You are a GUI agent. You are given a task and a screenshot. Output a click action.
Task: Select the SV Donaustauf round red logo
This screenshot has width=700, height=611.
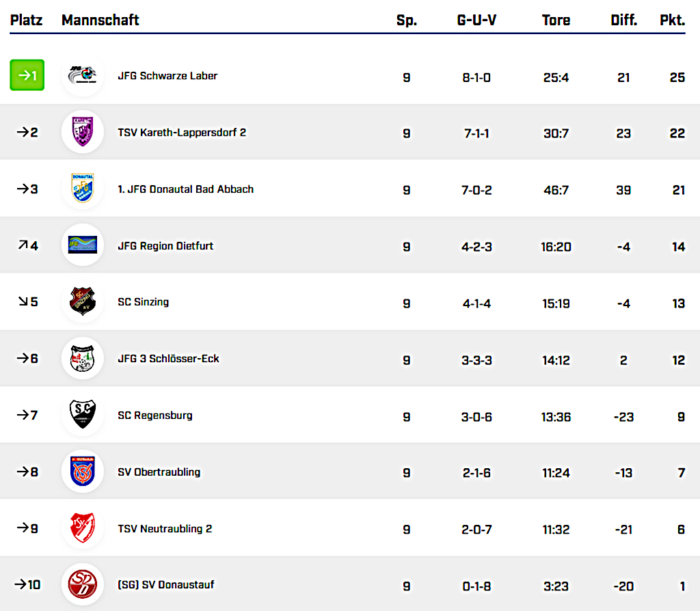pyautogui.click(x=83, y=584)
